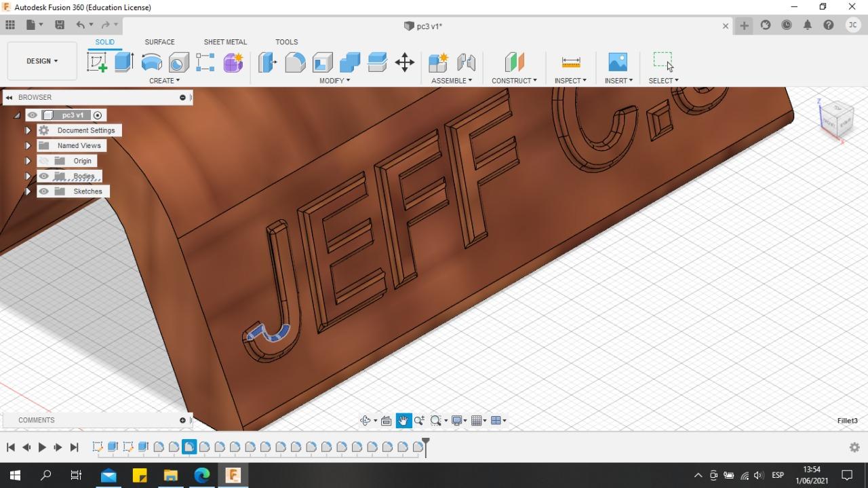Screen dimensions: 868x488
Task: Open the ASSEMBLE dropdown menu
Action: pos(452,81)
